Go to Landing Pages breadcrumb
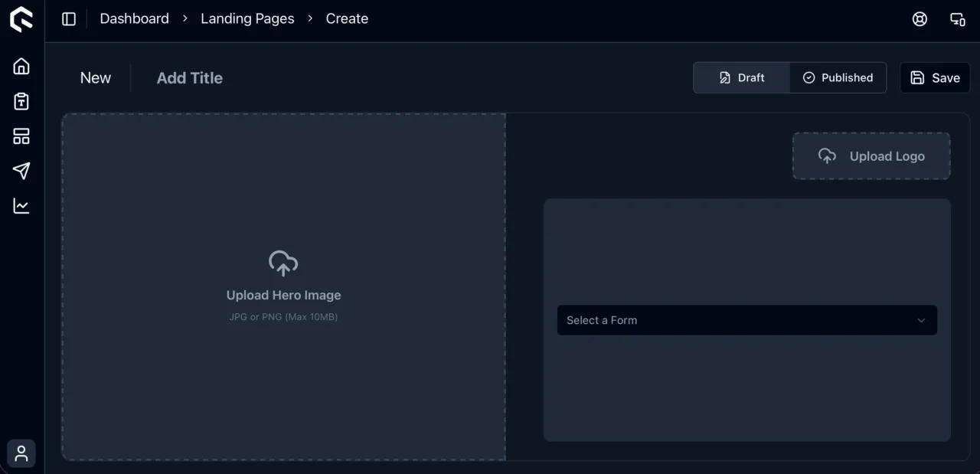980x474 pixels. (x=247, y=18)
